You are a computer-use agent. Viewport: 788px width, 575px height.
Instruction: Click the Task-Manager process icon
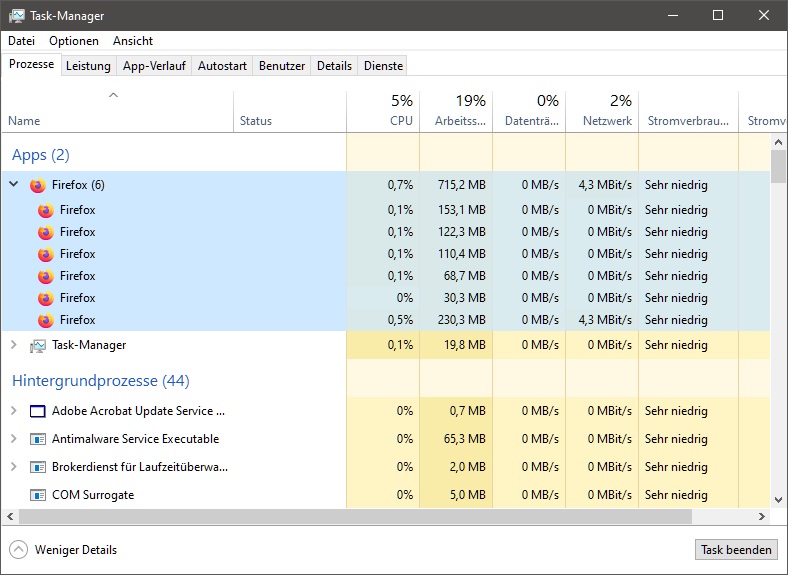(38, 345)
